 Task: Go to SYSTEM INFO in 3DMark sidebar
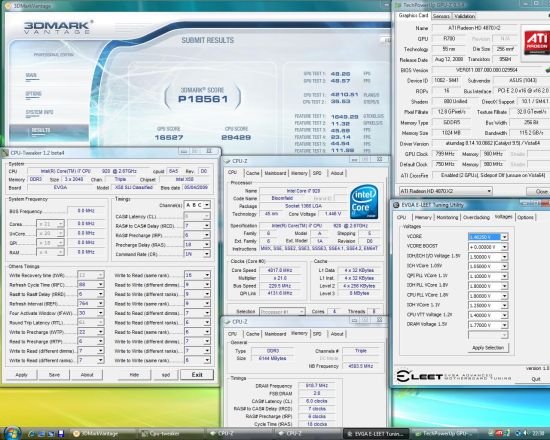(39, 112)
